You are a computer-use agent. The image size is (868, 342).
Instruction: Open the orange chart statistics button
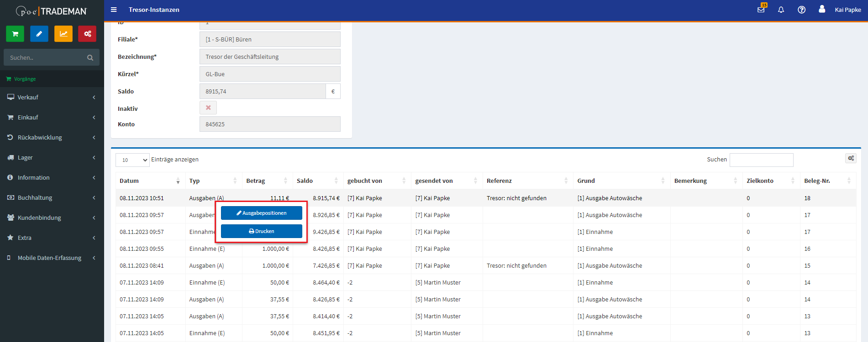(x=63, y=34)
